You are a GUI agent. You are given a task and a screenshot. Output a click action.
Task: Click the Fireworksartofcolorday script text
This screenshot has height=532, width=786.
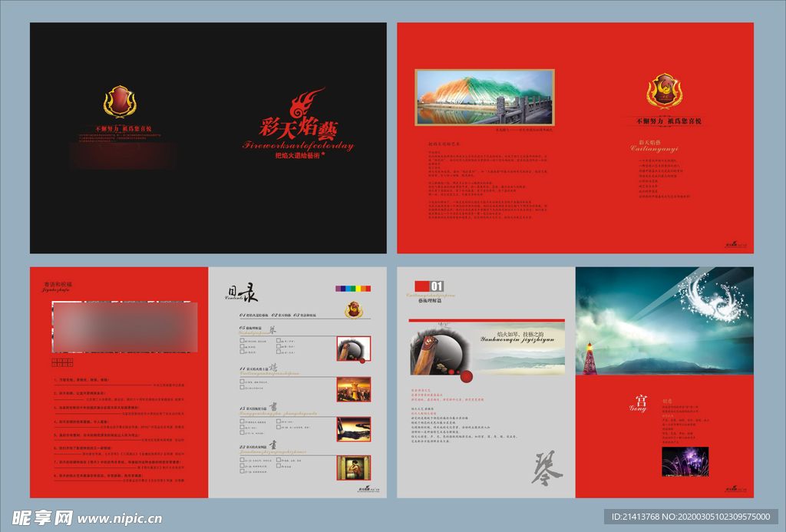[x=299, y=145]
